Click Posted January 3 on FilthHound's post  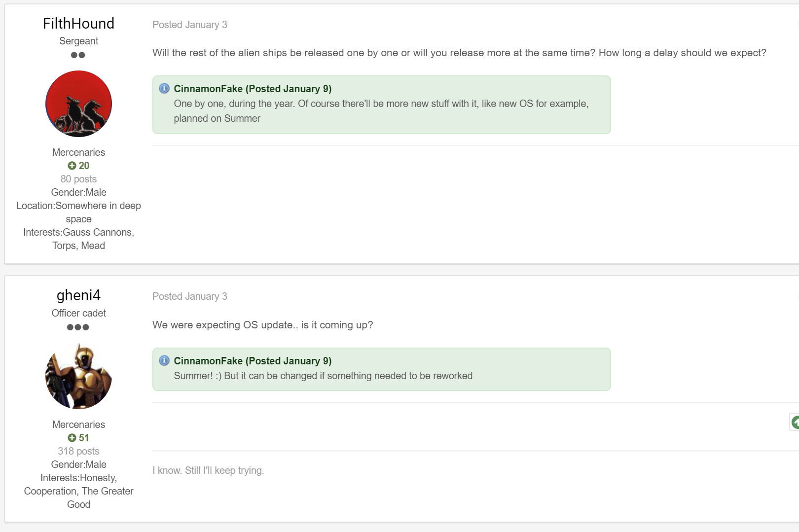click(189, 25)
